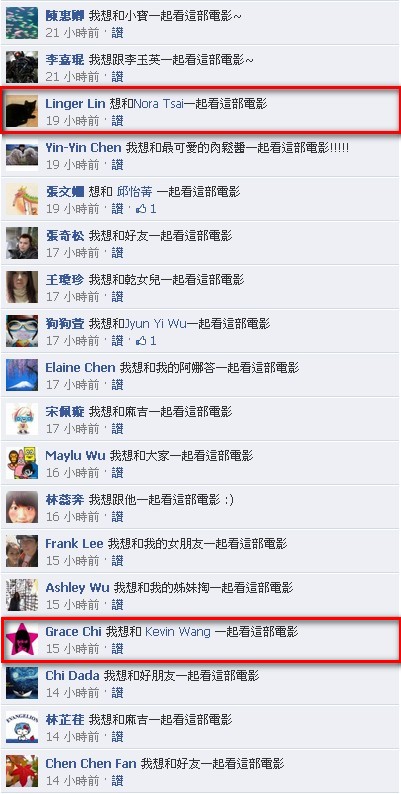
Task: Open the tagged 邱怡菁 profile link
Action: 135,191
